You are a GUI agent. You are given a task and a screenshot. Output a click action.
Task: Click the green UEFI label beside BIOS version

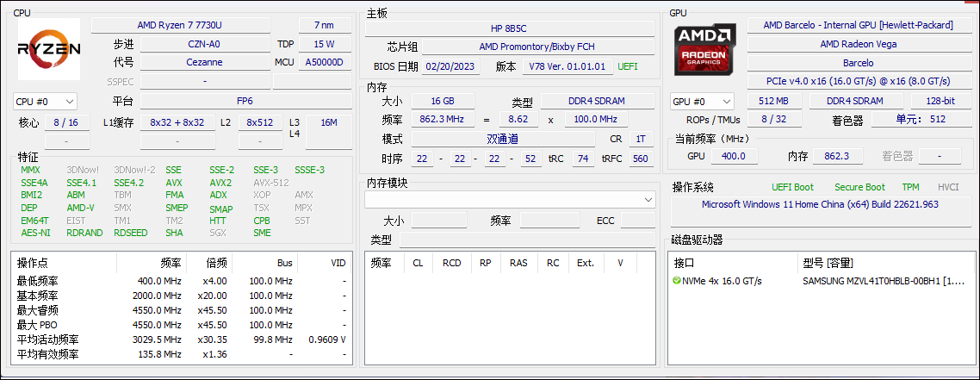(628, 67)
